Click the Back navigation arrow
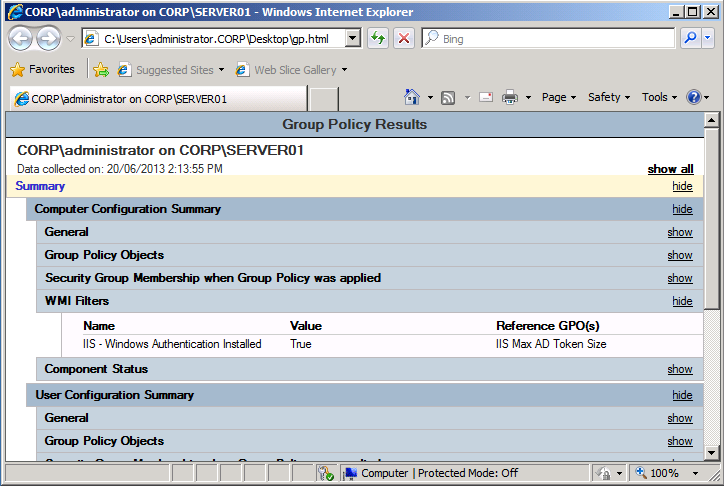The width and height of the screenshot is (724, 486). (20, 38)
